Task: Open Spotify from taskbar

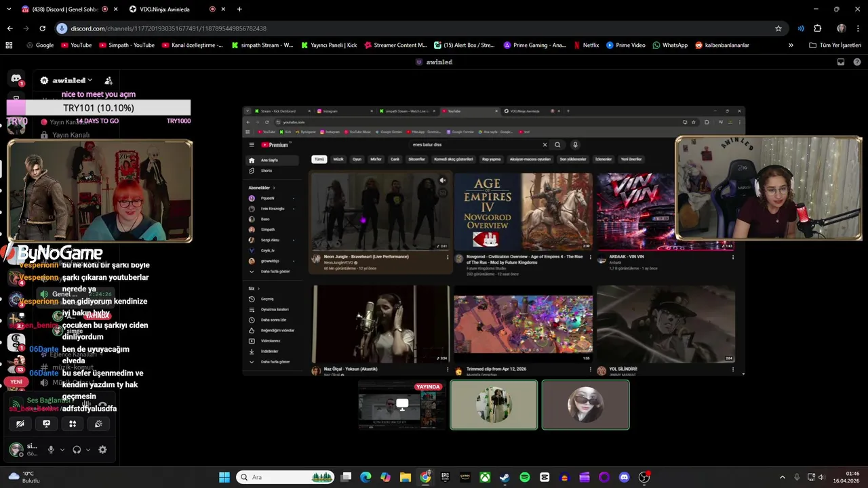Action: 525,477
